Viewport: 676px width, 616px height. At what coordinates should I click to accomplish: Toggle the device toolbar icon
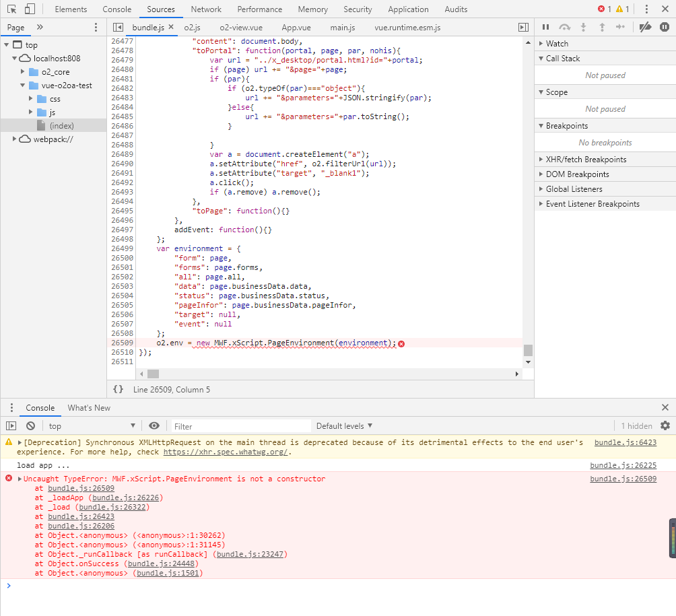(x=30, y=9)
